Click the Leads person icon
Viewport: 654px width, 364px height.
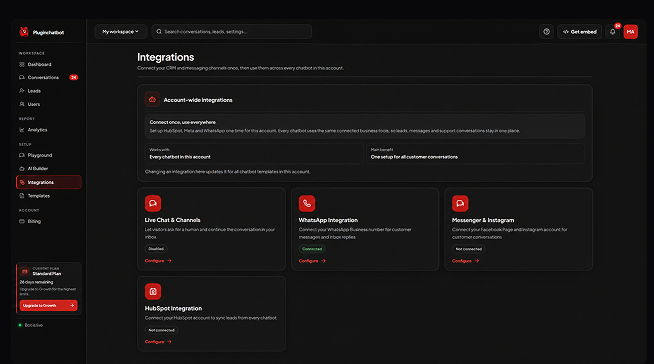tap(22, 91)
